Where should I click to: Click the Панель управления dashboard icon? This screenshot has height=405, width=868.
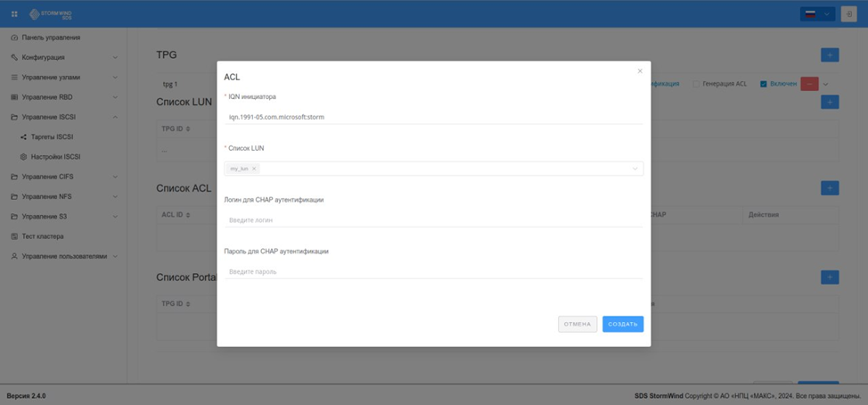[14, 37]
